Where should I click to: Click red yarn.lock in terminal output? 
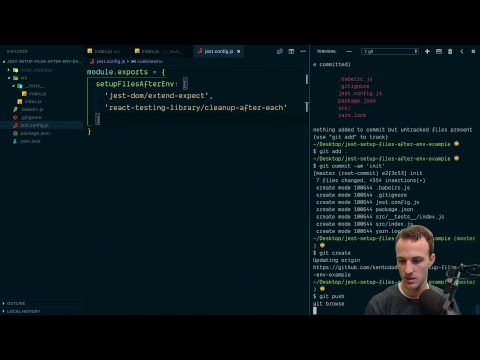click(352, 115)
